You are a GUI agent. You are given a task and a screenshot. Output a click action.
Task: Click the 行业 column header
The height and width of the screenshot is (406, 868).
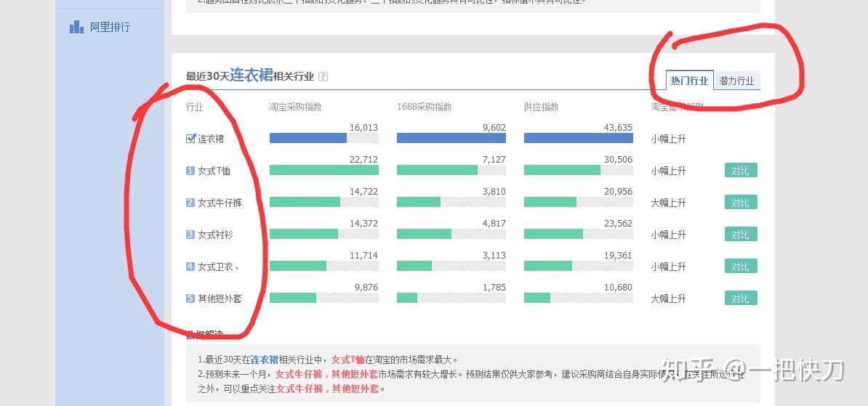[194, 107]
